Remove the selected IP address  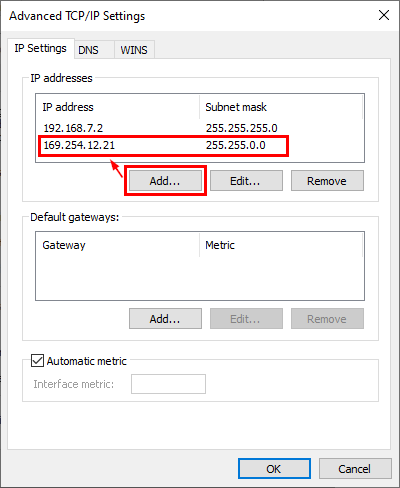pyautogui.click(x=327, y=181)
